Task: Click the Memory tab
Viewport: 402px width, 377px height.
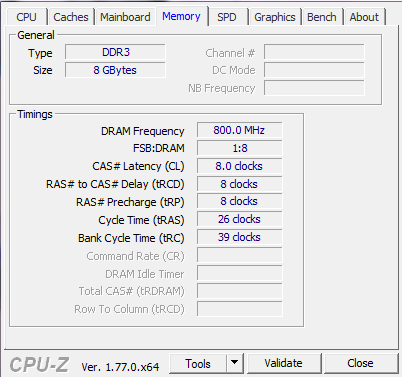Action: click(x=182, y=16)
